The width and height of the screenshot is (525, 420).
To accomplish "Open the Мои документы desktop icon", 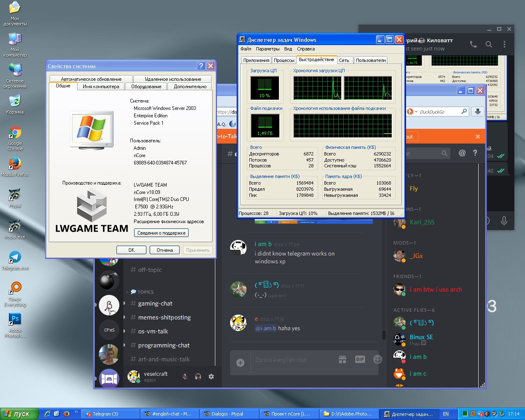I will [x=15, y=13].
